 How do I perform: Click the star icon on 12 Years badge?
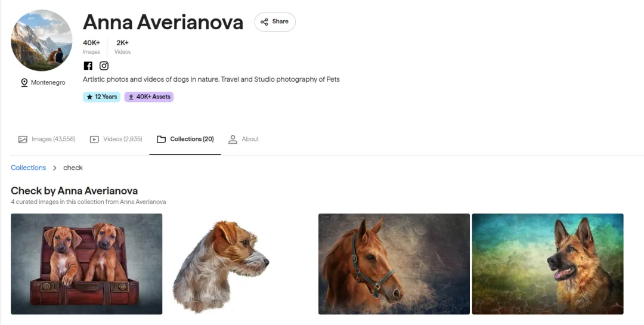(89, 97)
